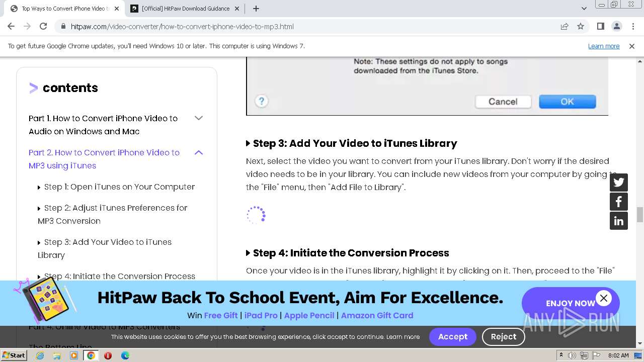
Task: Click the share page icon in the address bar
Action: click(565, 26)
